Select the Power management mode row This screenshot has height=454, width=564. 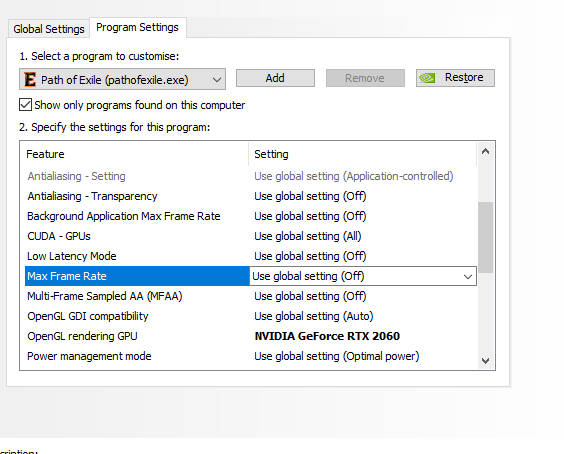pos(251,356)
